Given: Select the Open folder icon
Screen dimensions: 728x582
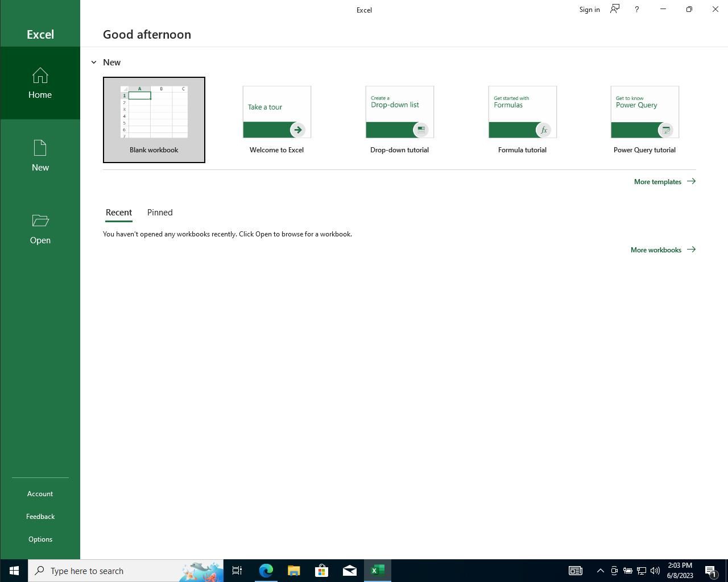Looking at the screenshot, I should (x=40, y=221).
